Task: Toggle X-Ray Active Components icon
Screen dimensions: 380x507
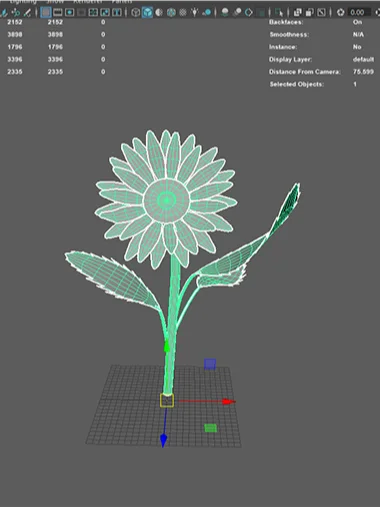Action: (309, 13)
